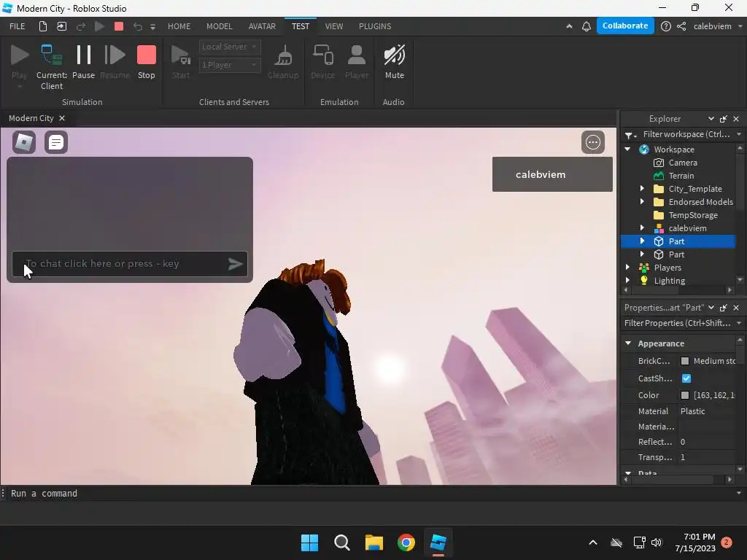Open the quick access toolbar customize dropdown
747x560 pixels.
point(153,27)
